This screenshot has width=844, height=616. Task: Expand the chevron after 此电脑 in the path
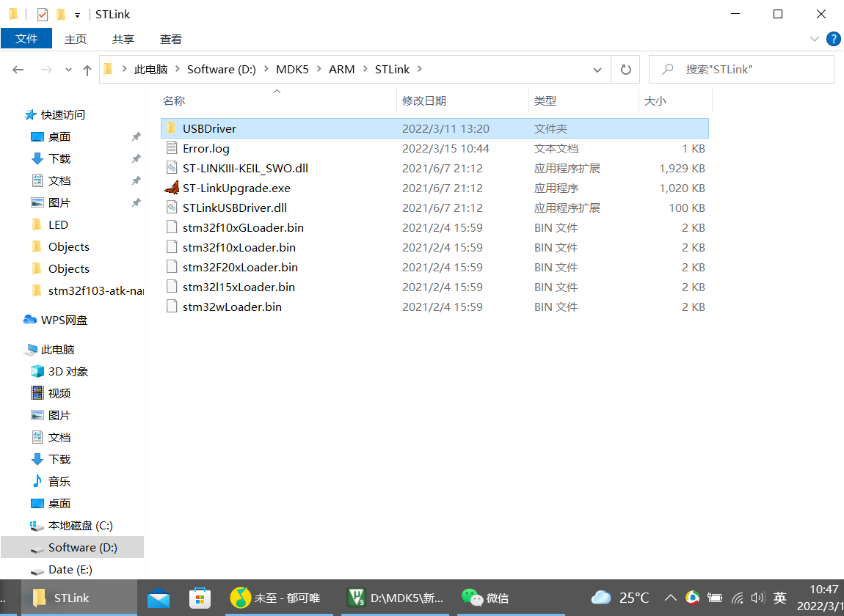177,69
